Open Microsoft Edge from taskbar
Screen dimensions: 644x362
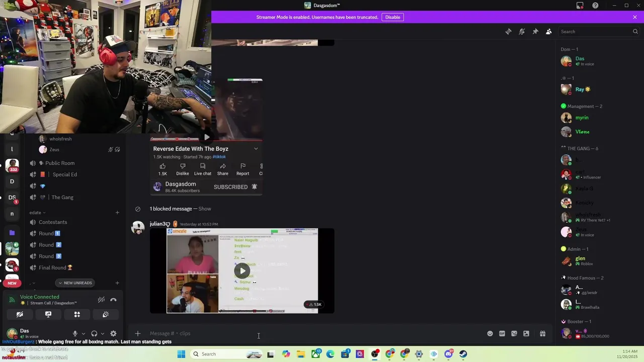coord(330,354)
